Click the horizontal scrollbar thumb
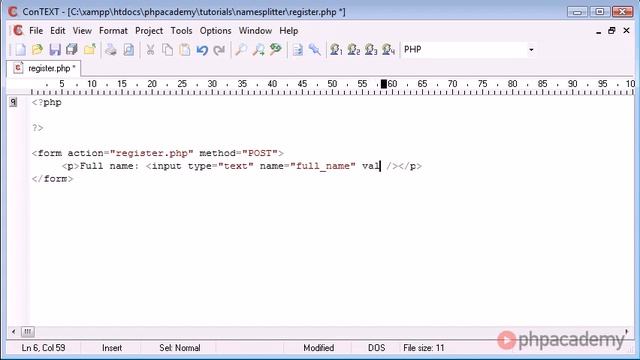The height and width of the screenshot is (360, 640). [27, 331]
